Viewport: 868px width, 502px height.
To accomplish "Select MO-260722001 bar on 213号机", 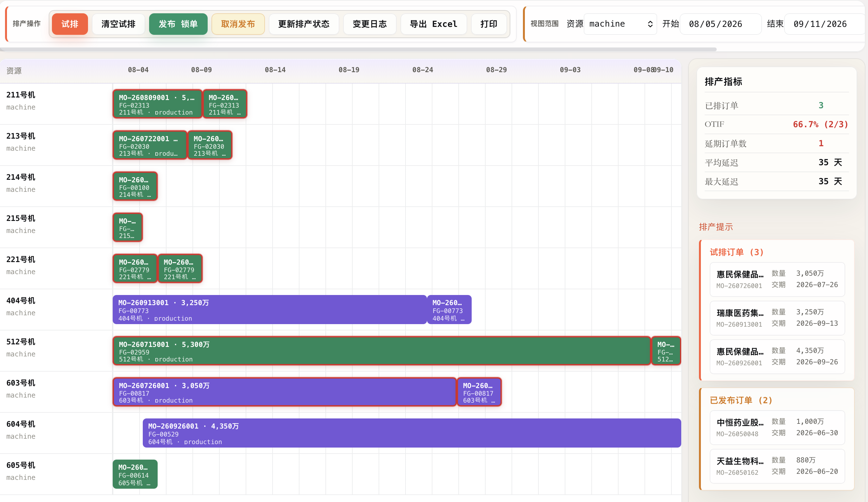I will click(150, 145).
